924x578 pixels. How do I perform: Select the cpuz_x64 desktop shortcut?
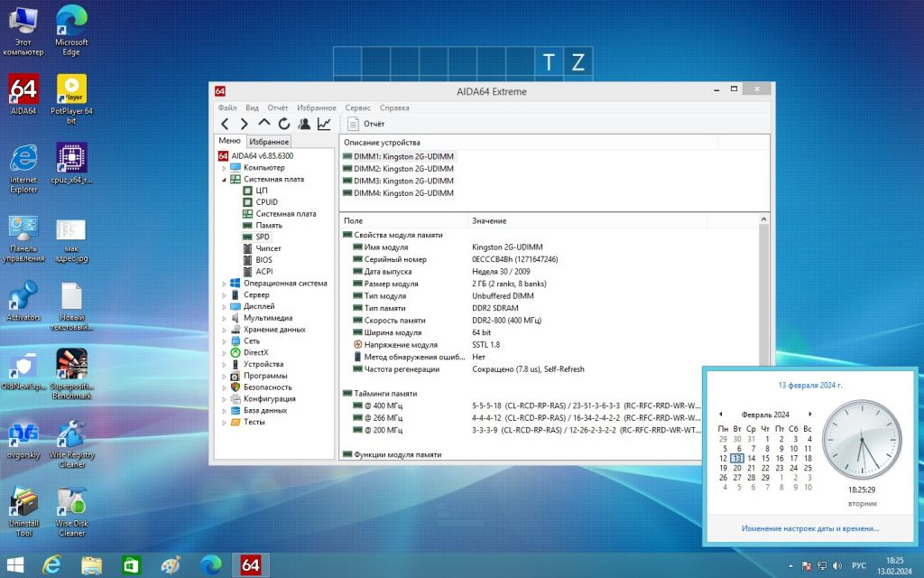(x=71, y=163)
